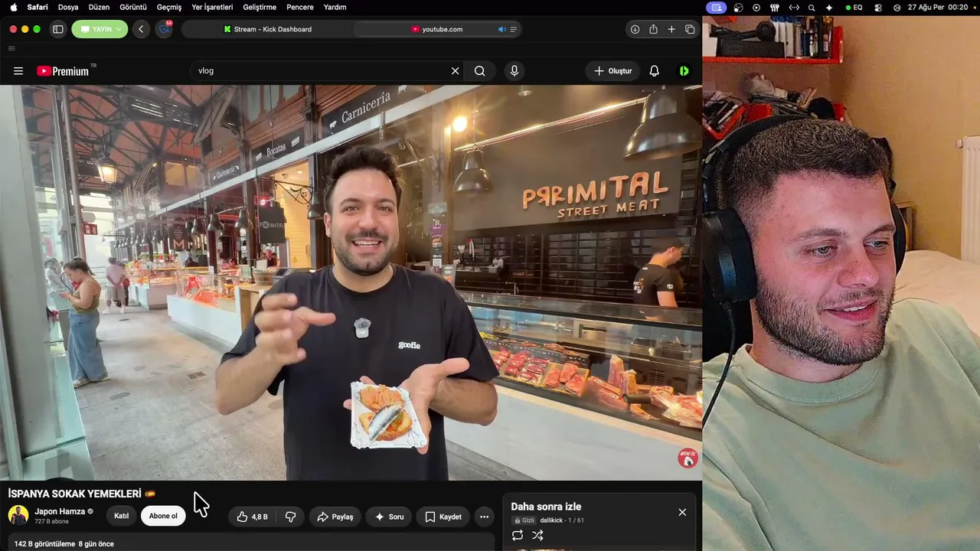Open the screen sharing menu bar icon

pyautogui.click(x=716, y=7)
